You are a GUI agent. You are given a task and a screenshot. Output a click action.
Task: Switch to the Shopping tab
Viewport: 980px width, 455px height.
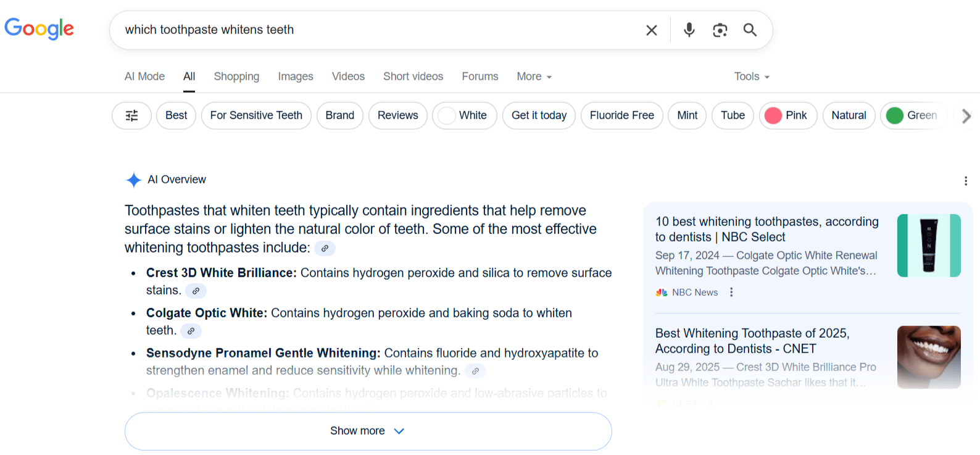click(x=236, y=77)
